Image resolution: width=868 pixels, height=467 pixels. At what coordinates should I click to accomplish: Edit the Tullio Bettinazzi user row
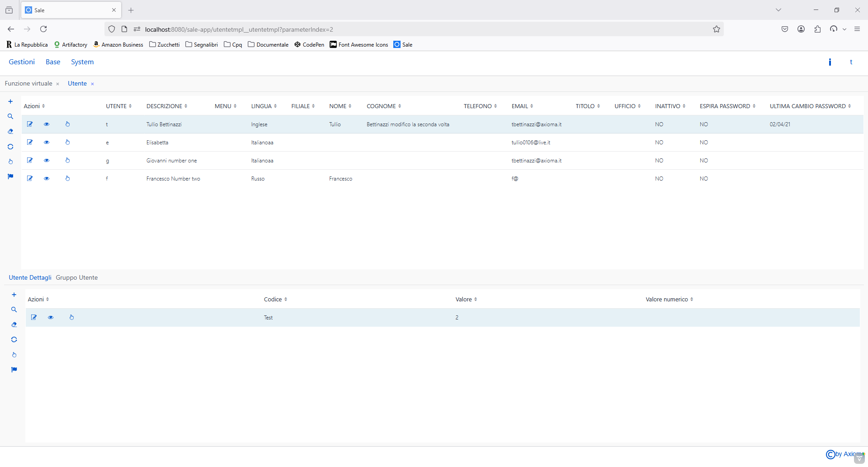click(30, 124)
